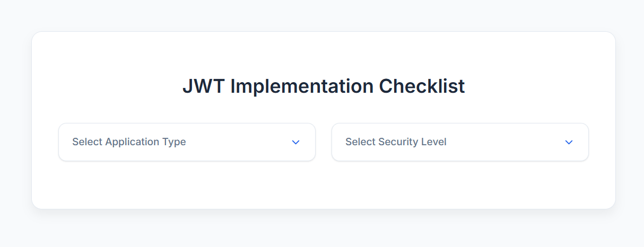Click the word "Level" in the right selector

tap(433, 142)
